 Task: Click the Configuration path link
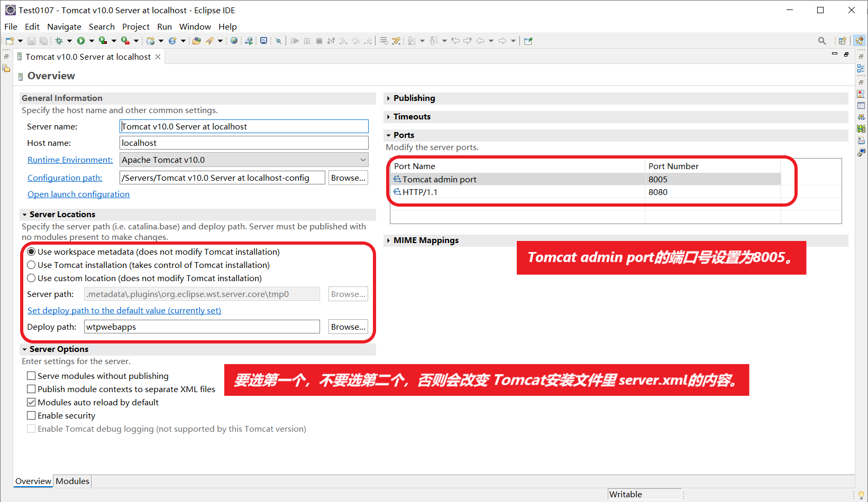point(65,178)
